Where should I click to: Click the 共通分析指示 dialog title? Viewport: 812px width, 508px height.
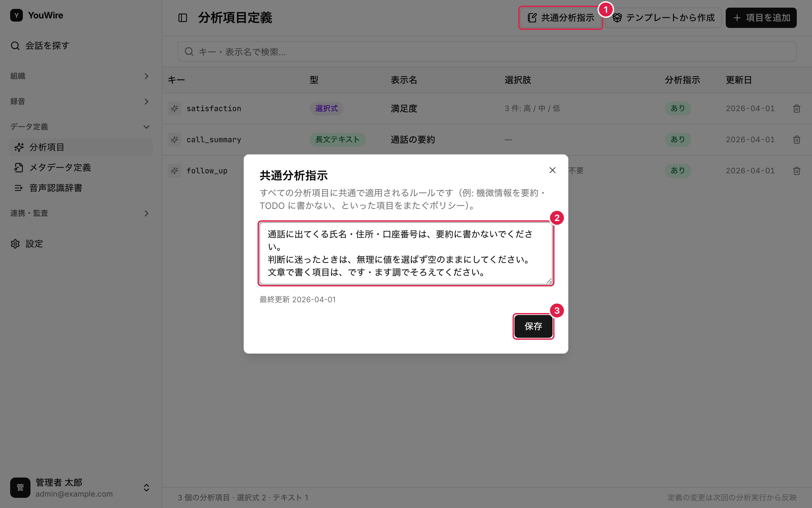[x=294, y=176]
